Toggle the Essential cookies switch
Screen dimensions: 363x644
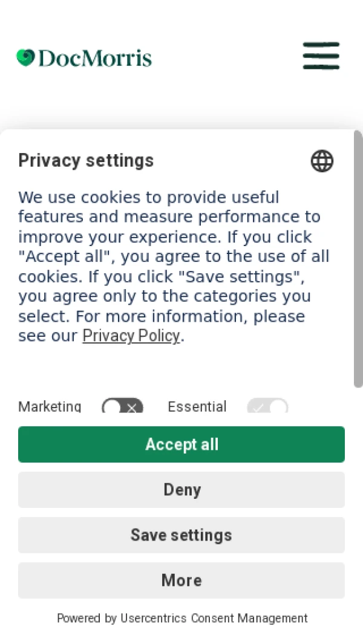click(x=267, y=407)
